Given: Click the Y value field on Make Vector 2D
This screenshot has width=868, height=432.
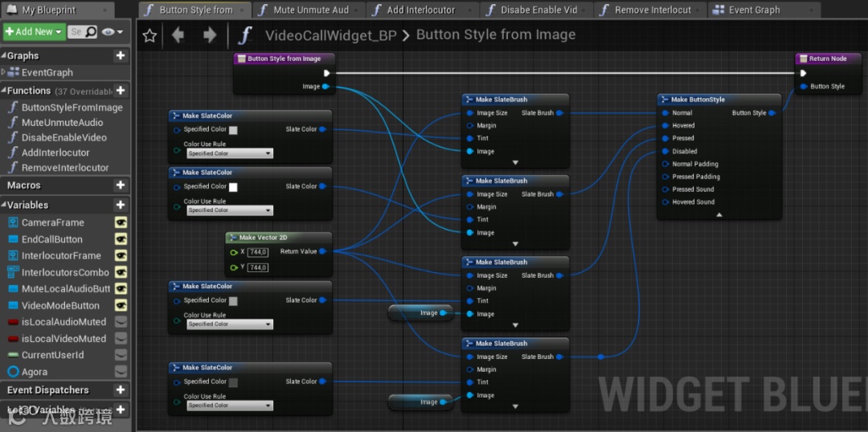Looking at the screenshot, I should click(259, 267).
